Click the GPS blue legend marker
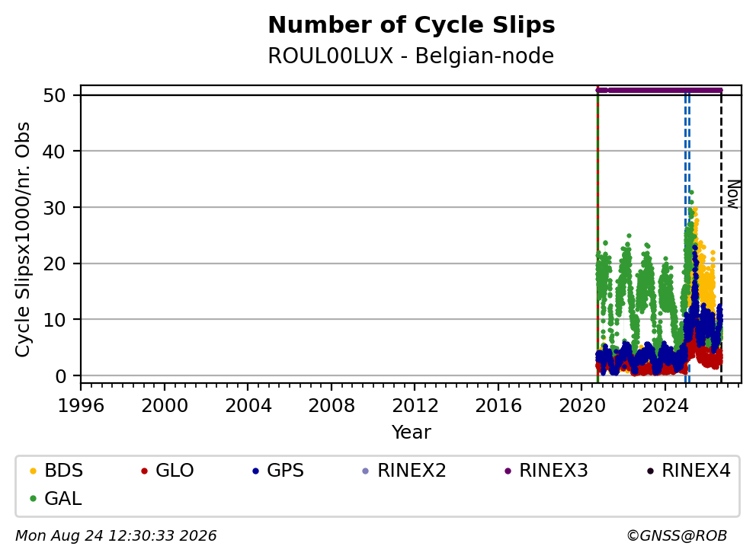The image size is (756, 559). pos(255,471)
